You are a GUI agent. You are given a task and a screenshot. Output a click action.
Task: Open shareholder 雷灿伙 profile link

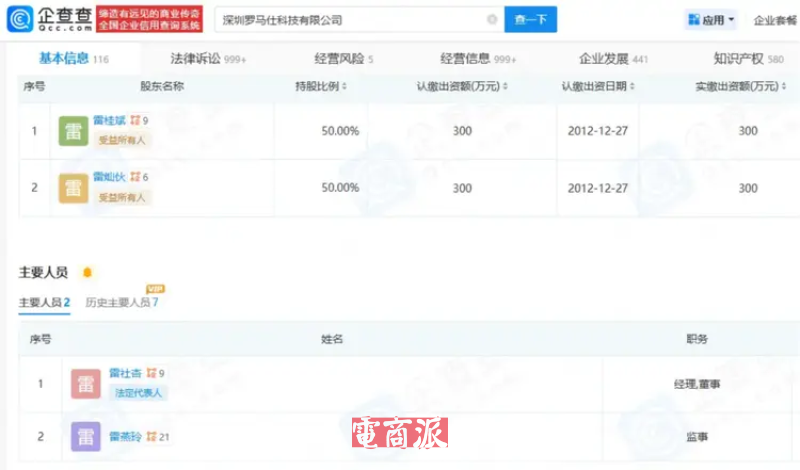point(109,177)
